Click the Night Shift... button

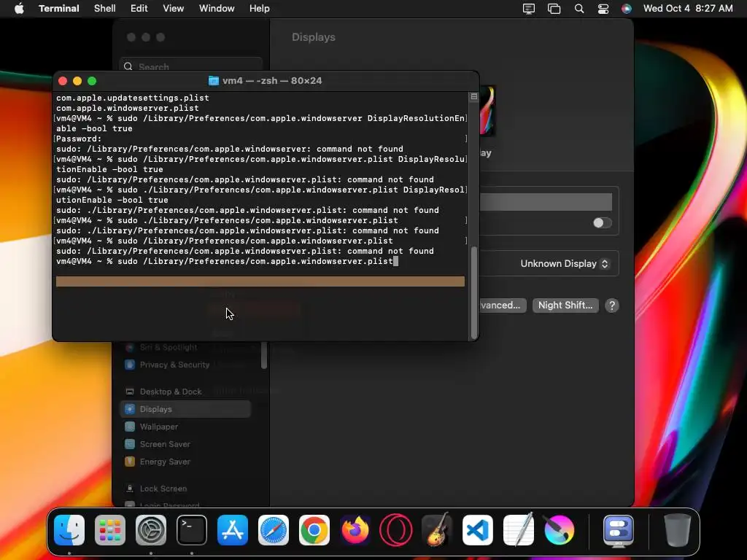(x=565, y=306)
